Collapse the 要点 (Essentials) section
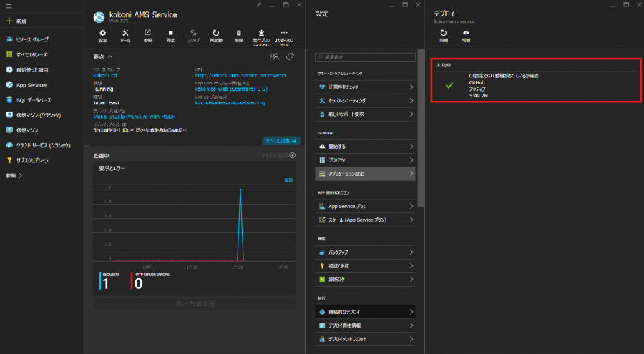The image size is (644, 354). pos(109,56)
